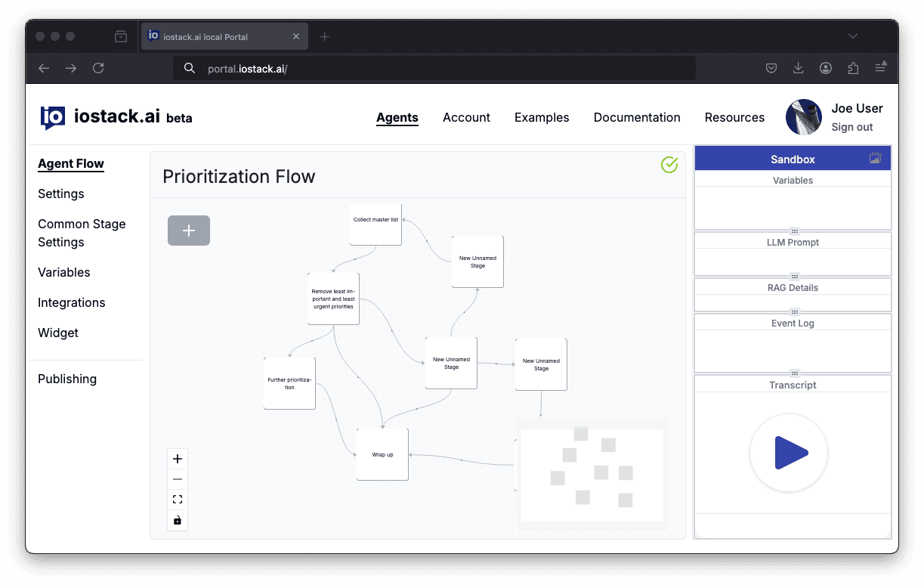Viewport: 924px width, 585px height.
Task: Click the LLM Prompt section label
Action: pyautogui.click(x=793, y=243)
